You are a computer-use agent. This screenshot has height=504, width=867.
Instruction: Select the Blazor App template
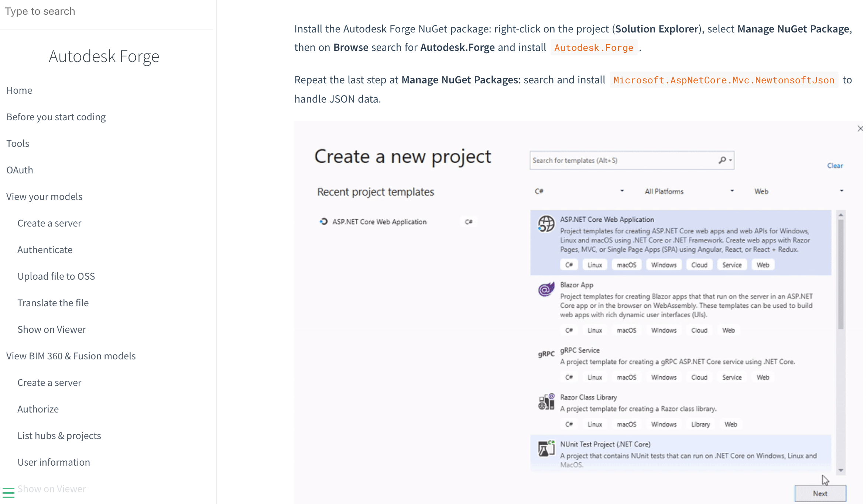681,308
